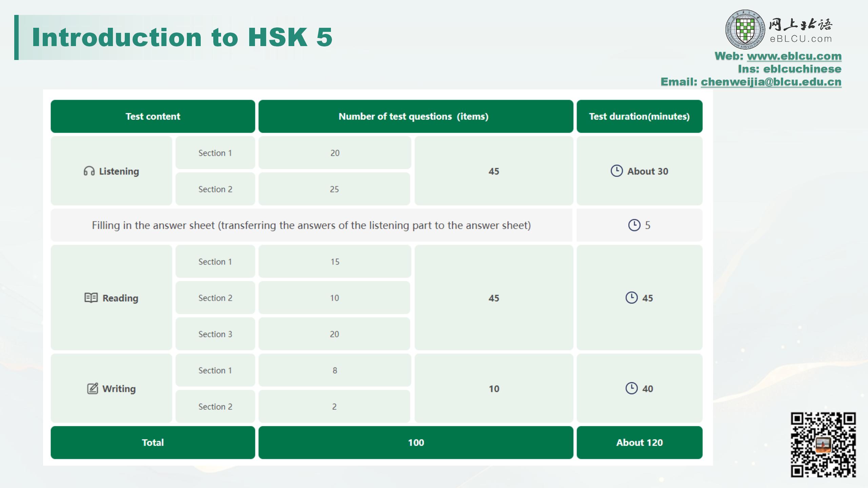Click the BLCU university crest logo

coord(745,29)
